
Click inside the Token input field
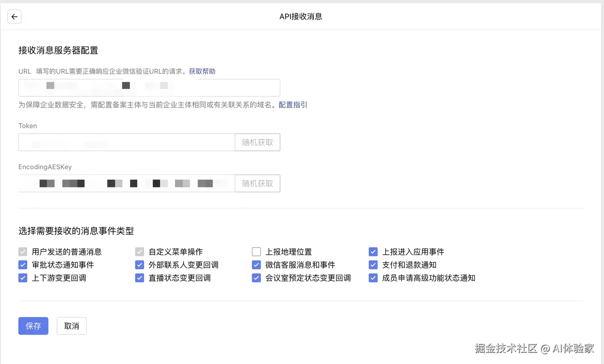[x=126, y=142]
